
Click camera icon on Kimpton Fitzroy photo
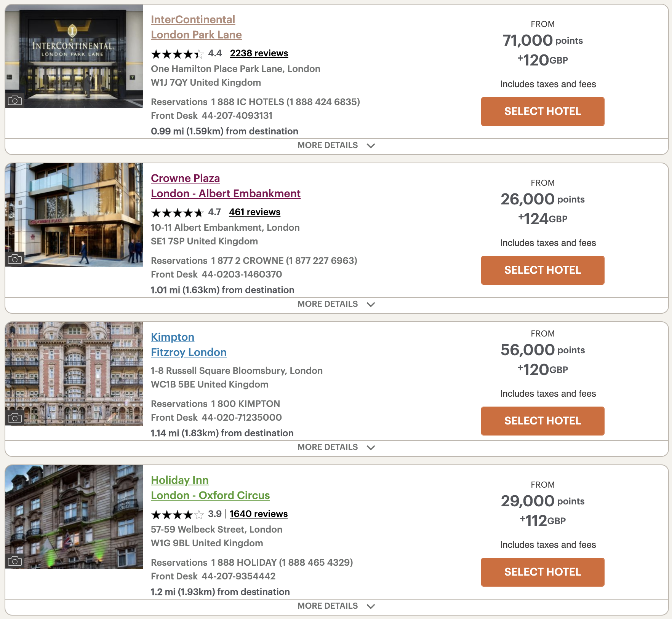point(15,418)
